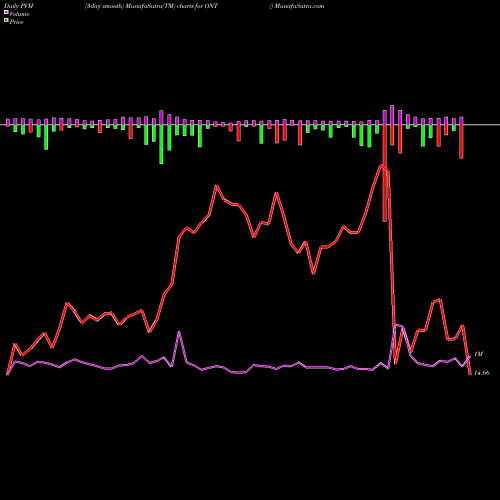Click the purple Volume legend swatch
Image resolution: width=500 pixels, height=500 pixels.
[6, 12]
